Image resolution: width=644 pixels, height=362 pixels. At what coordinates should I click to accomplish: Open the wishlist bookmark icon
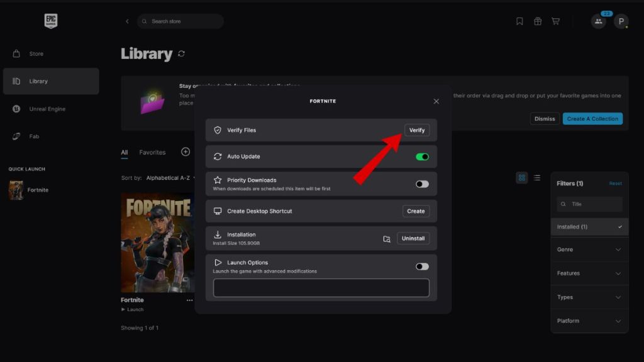point(519,21)
